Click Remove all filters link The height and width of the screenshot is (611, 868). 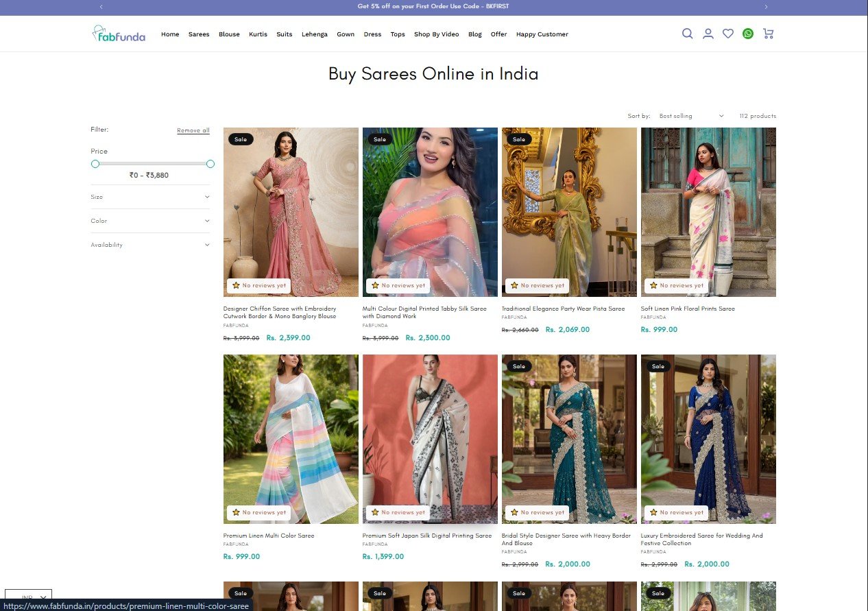pyautogui.click(x=193, y=130)
